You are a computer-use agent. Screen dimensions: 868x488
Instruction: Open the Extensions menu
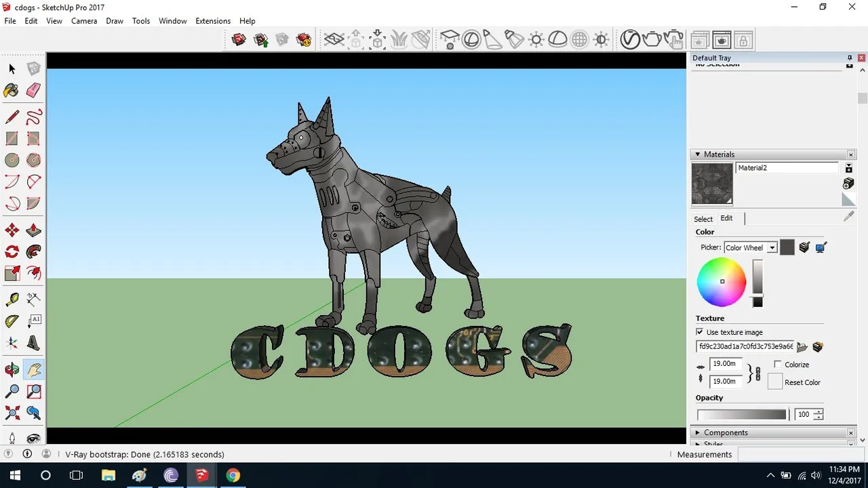[x=213, y=21]
